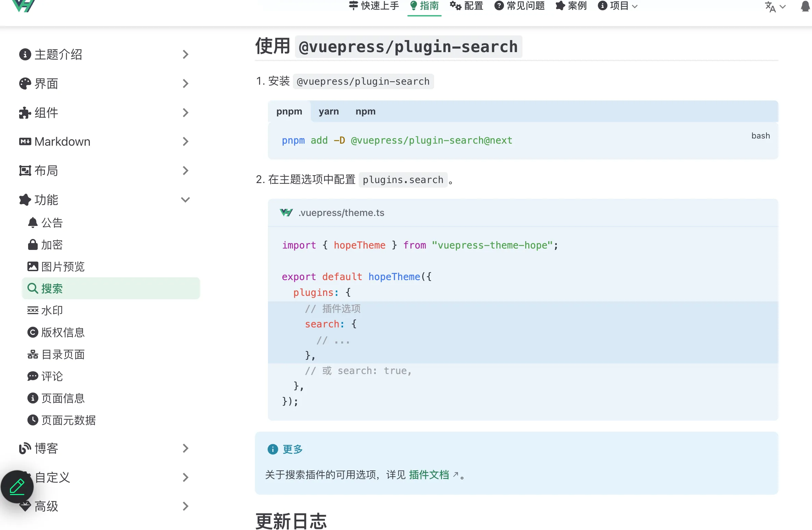
Task: Click the puzzle piece icon beside 组件
Action: pos(25,112)
